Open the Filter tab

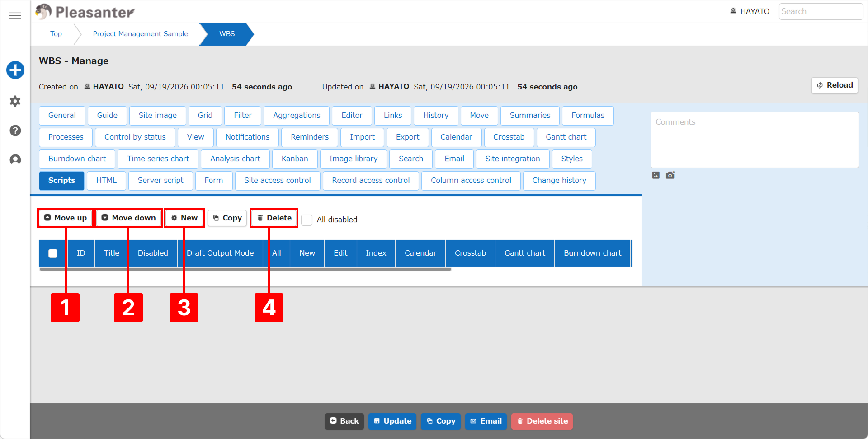pyautogui.click(x=243, y=116)
